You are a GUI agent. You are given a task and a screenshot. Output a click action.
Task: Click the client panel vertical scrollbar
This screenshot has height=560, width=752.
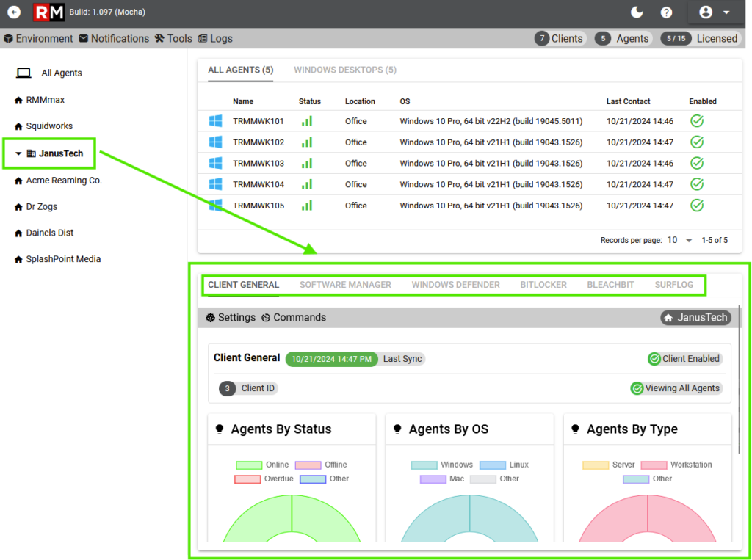point(739,379)
